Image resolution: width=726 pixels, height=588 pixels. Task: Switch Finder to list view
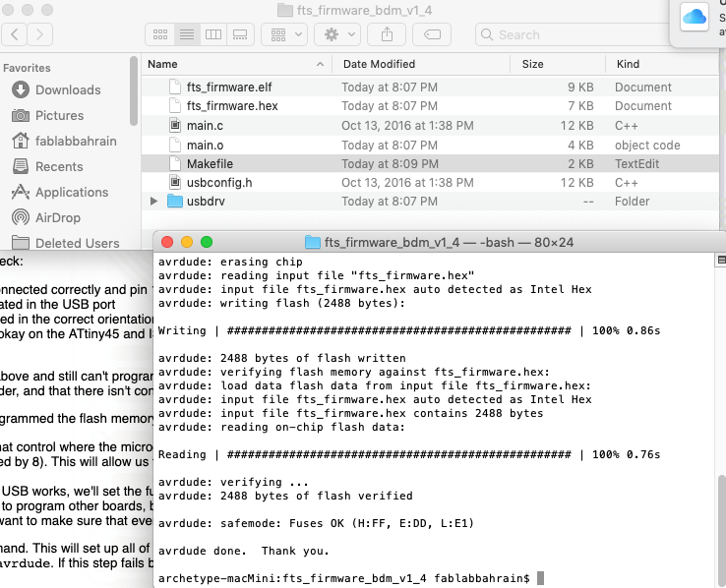click(187, 34)
